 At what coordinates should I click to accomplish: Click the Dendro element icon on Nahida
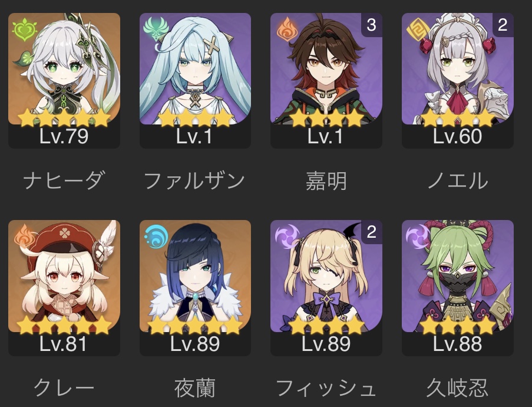click(x=24, y=31)
